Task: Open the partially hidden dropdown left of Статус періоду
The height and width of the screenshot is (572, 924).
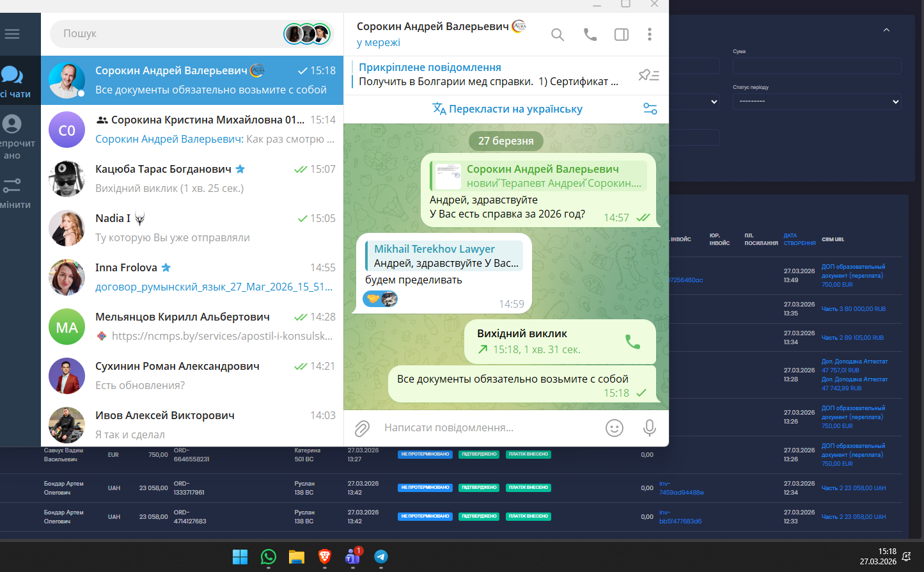Action: (x=696, y=102)
